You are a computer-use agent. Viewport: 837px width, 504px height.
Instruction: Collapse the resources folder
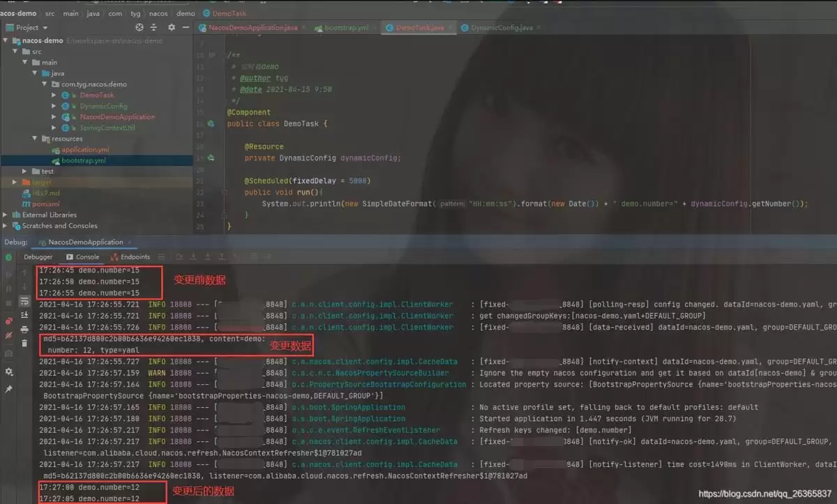pos(35,139)
